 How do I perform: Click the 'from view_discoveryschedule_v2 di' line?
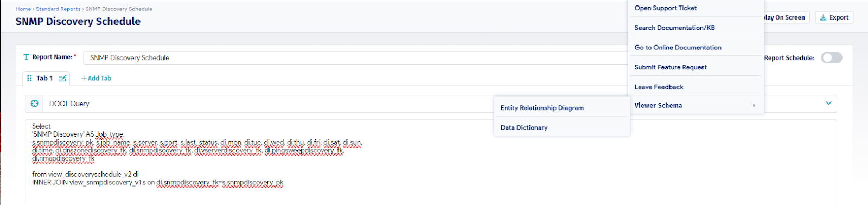[x=85, y=175]
